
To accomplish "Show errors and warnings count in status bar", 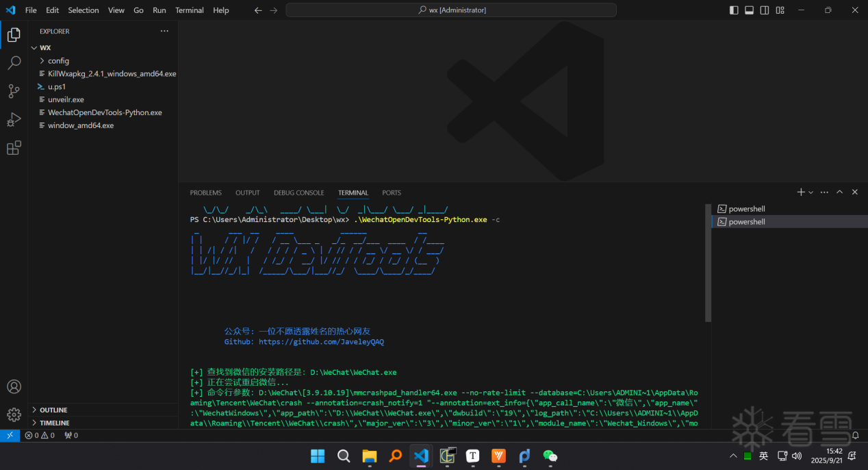I will pyautogui.click(x=40, y=435).
